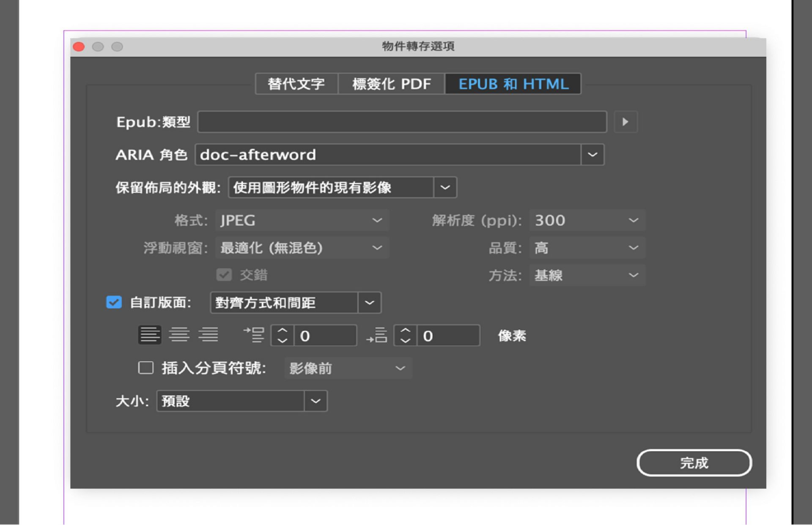
Task: Disable the 交錯 checkbox
Action: click(224, 275)
